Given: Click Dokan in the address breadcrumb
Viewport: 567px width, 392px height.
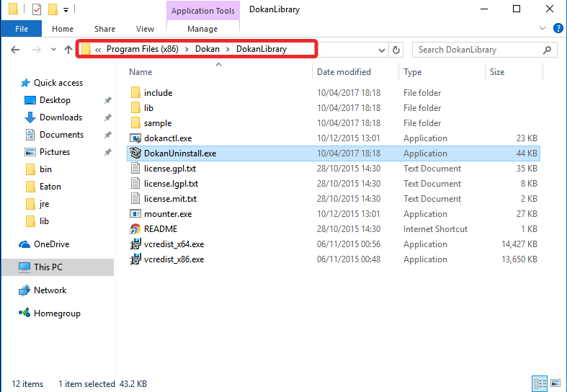Looking at the screenshot, I should [207, 49].
